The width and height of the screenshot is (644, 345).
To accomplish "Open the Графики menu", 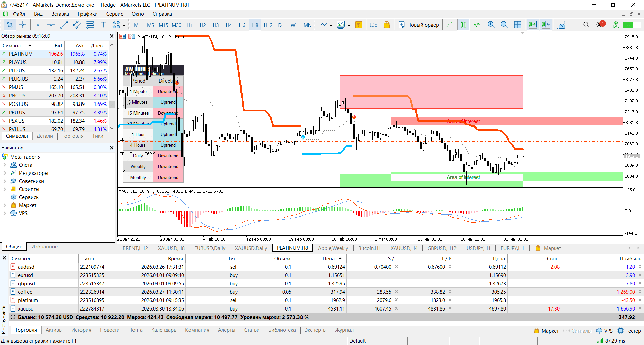I will tap(88, 14).
